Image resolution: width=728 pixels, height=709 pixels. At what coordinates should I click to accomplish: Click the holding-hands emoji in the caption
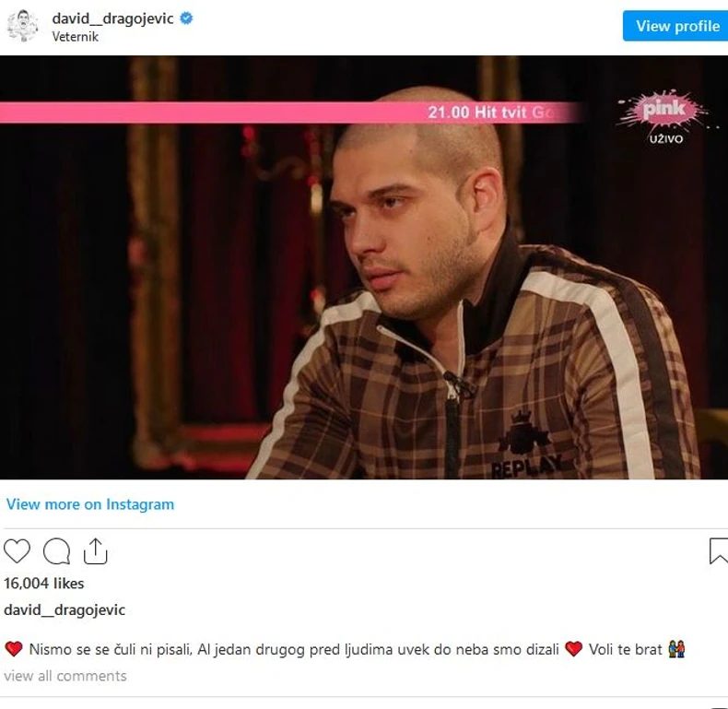676,648
